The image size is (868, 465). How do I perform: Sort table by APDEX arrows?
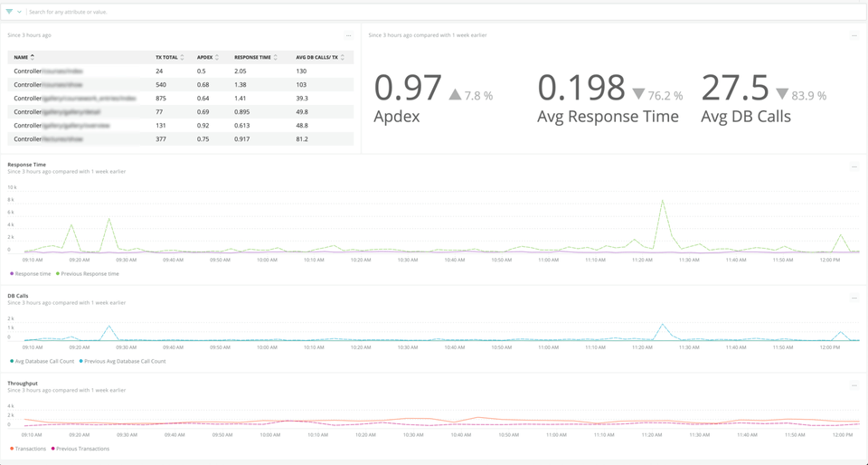[x=216, y=57]
